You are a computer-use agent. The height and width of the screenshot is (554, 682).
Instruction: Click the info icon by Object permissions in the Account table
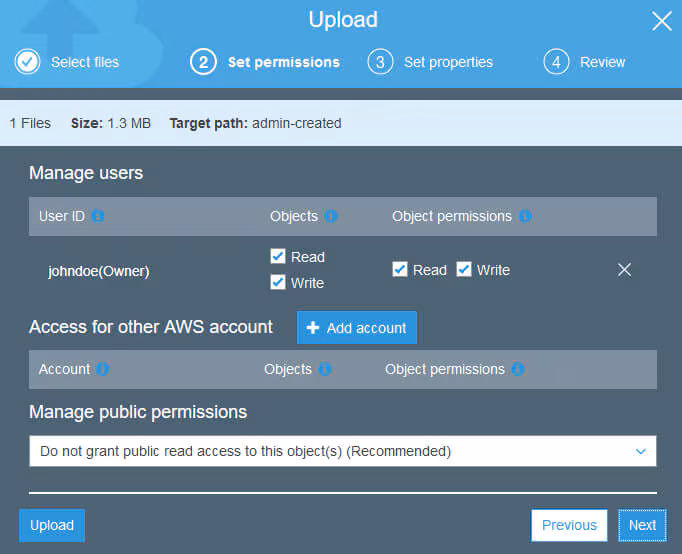click(518, 369)
